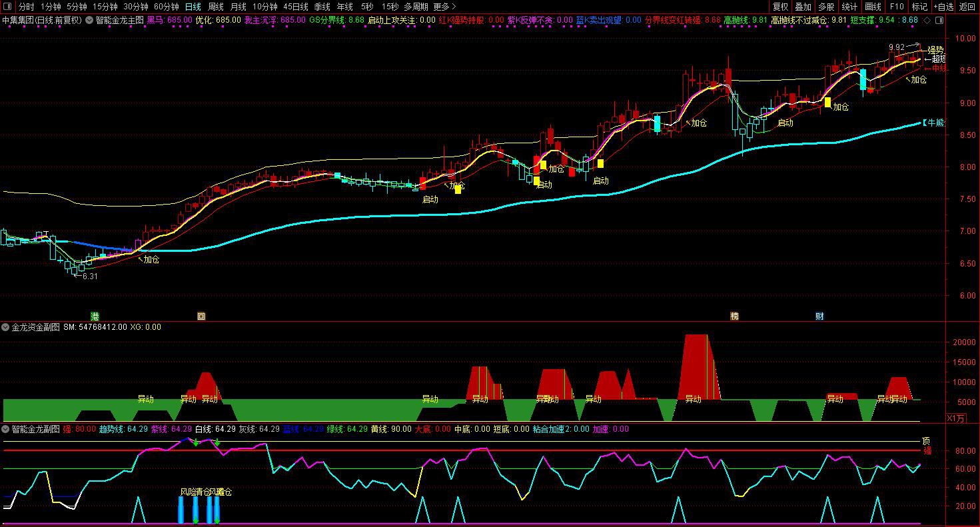The width and height of the screenshot is (980, 527).
Task: Click the 多股 multi-stock button
Action: coord(826,7)
